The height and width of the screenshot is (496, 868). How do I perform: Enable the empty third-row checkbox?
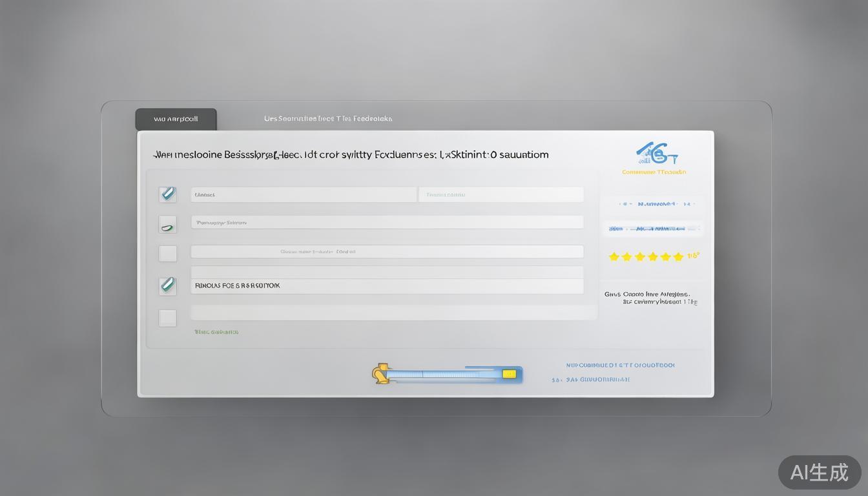(168, 253)
